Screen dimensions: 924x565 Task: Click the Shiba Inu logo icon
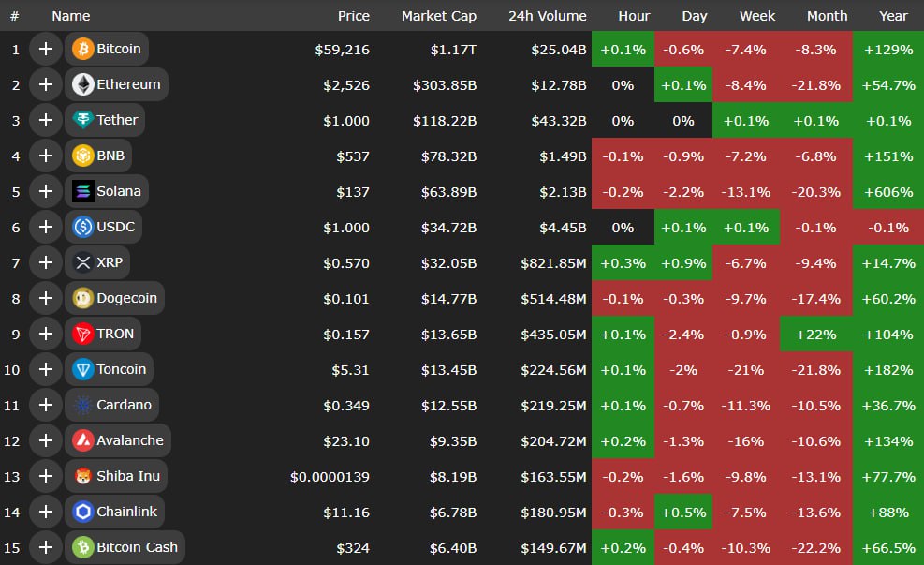(x=83, y=476)
